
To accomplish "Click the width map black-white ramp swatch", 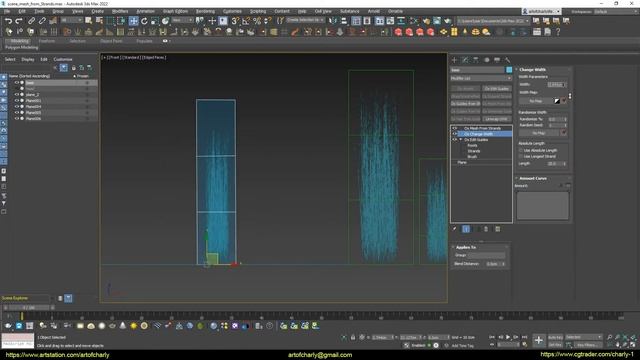I will click(557, 101).
